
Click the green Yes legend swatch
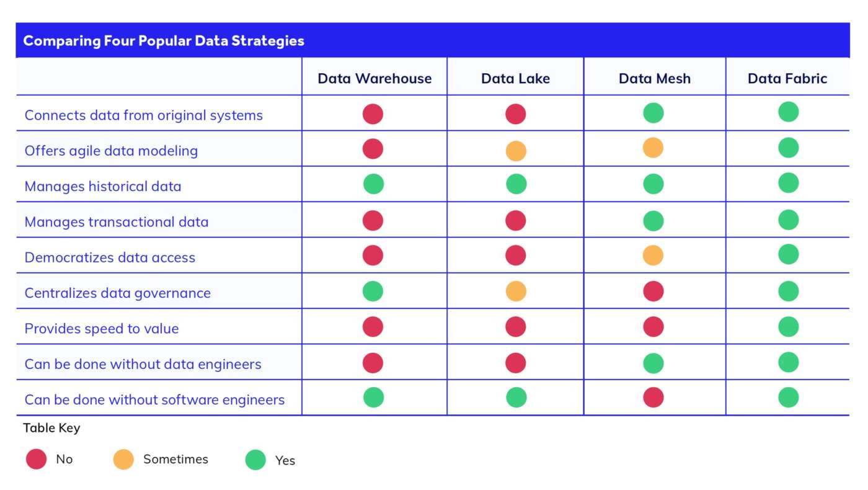[x=255, y=460]
